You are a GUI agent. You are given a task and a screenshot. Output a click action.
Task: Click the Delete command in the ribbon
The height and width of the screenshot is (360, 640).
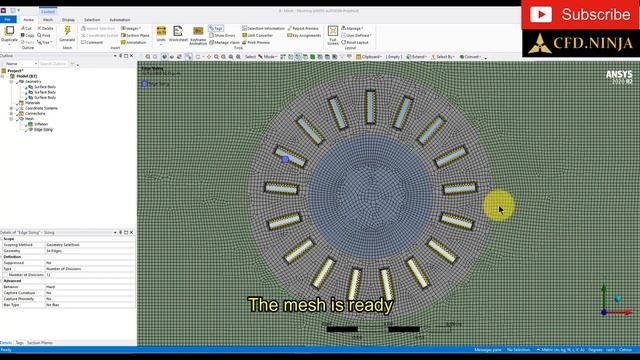pos(45,28)
